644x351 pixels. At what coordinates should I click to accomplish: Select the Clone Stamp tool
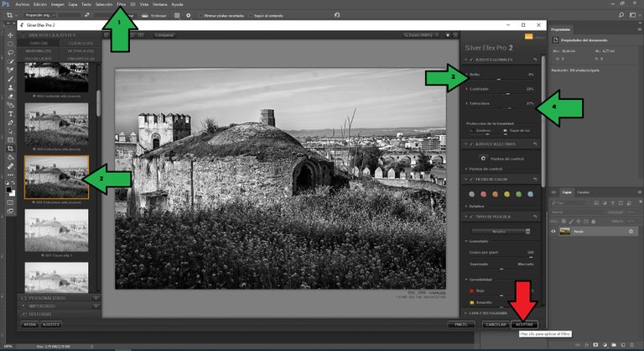click(x=10, y=87)
